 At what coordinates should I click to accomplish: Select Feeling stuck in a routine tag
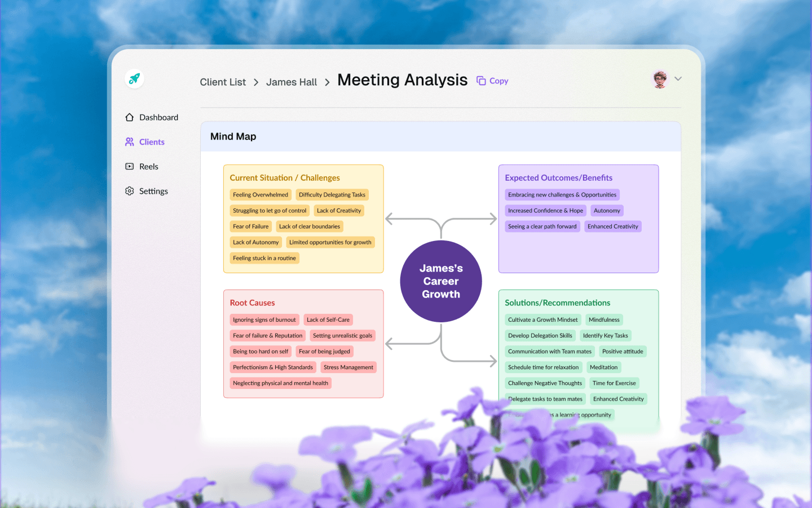click(x=264, y=258)
